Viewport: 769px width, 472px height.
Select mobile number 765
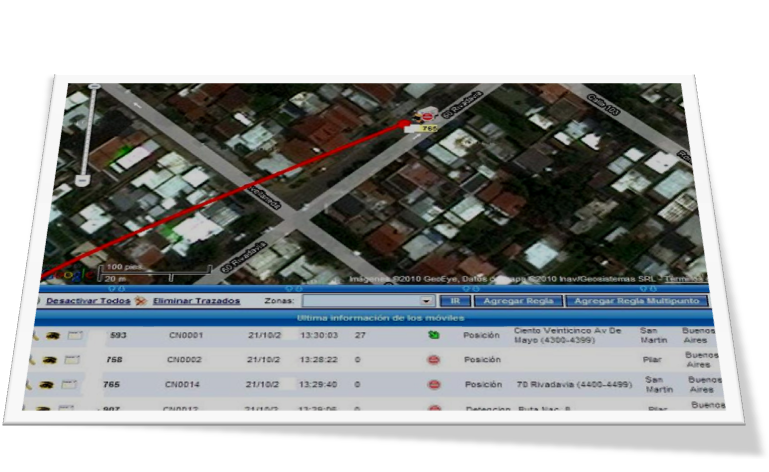pos(111,384)
